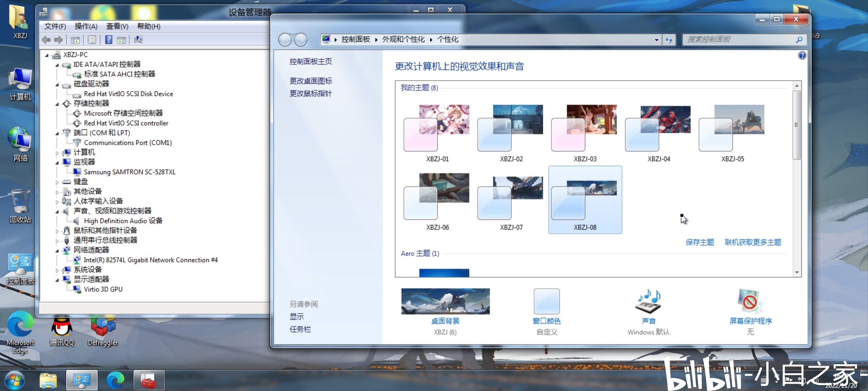Click the help question mark in Personalization window

click(802, 56)
